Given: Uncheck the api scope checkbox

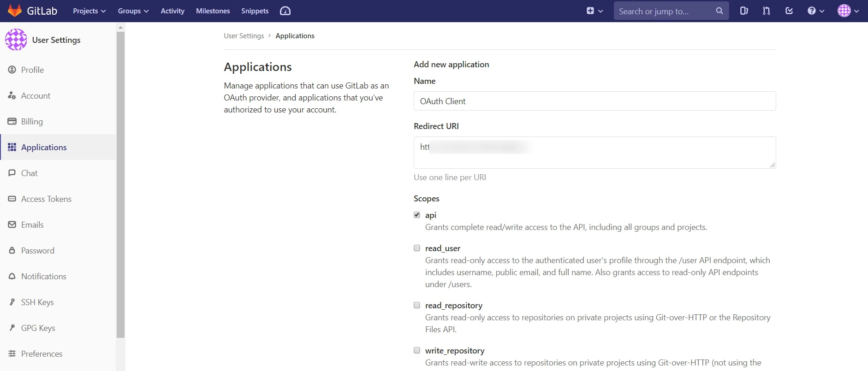Looking at the screenshot, I should [x=417, y=215].
